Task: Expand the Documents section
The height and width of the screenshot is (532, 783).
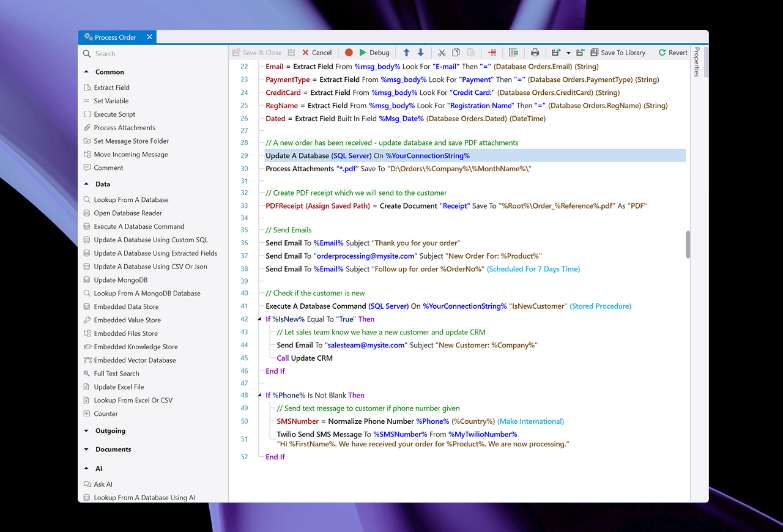Action: point(86,449)
